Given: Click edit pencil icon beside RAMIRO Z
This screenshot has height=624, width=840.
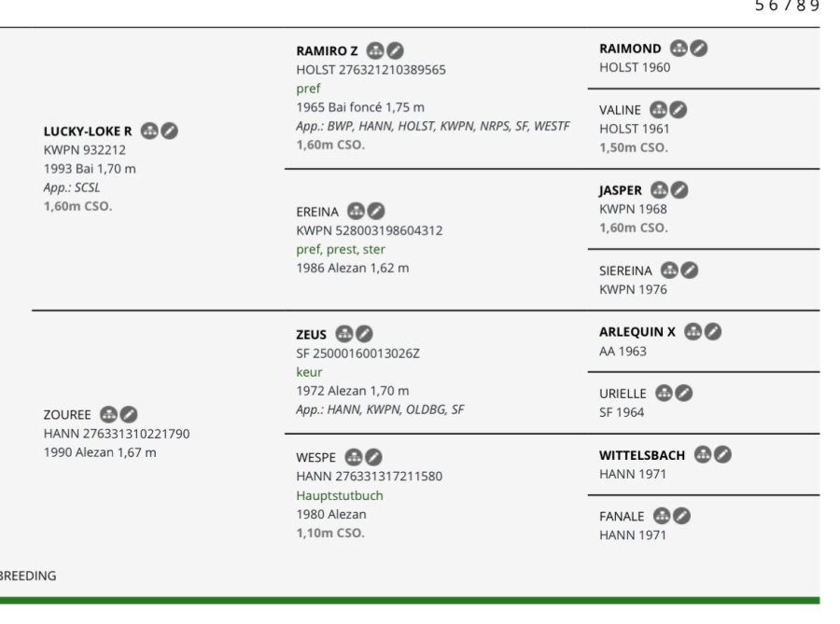Looking at the screenshot, I should coord(396,51).
